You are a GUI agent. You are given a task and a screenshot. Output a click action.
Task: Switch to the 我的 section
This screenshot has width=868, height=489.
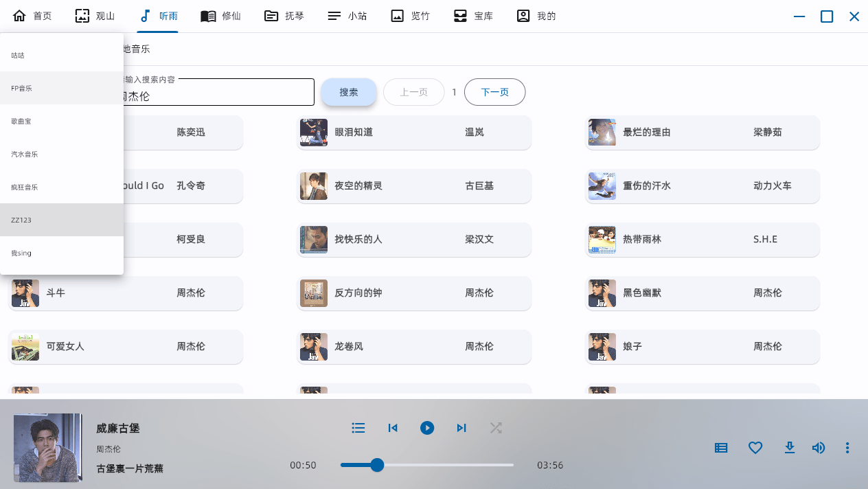[x=536, y=15]
